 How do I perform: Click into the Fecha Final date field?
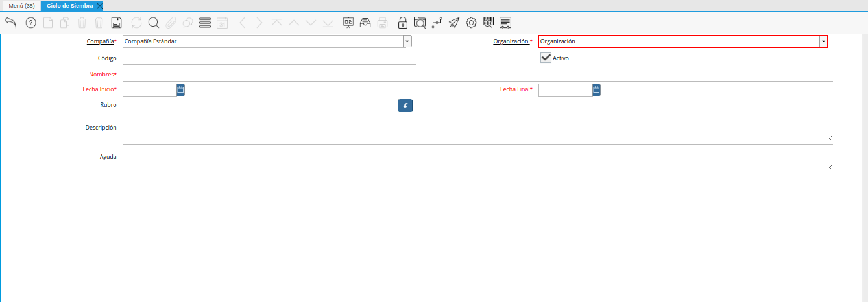565,90
